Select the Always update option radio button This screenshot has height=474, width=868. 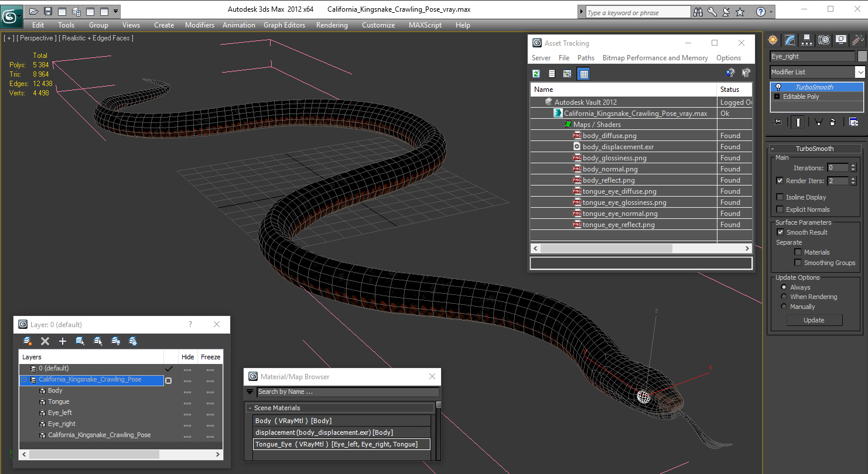[784, 287]
